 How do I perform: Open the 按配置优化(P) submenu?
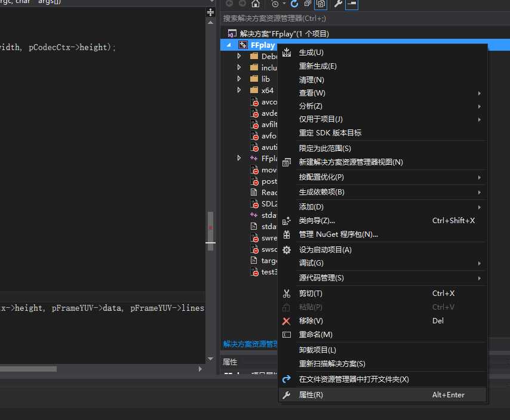coord(382,177)
